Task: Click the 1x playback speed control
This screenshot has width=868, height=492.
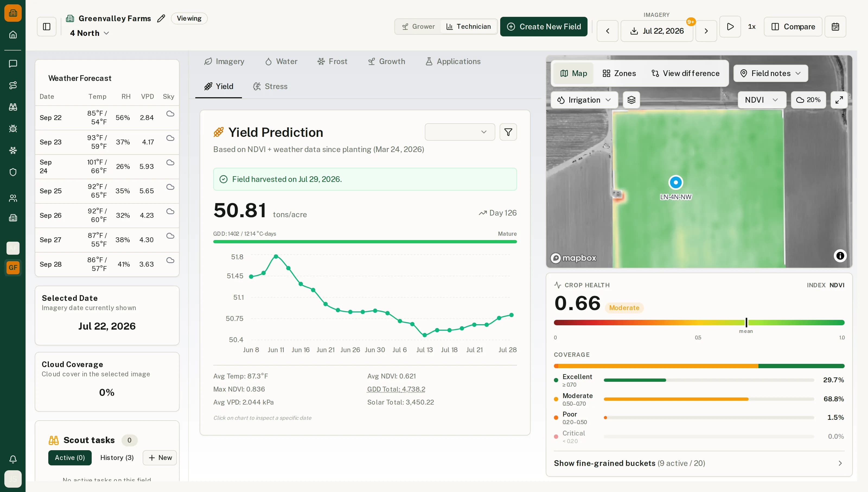Action: coord(752,27)
